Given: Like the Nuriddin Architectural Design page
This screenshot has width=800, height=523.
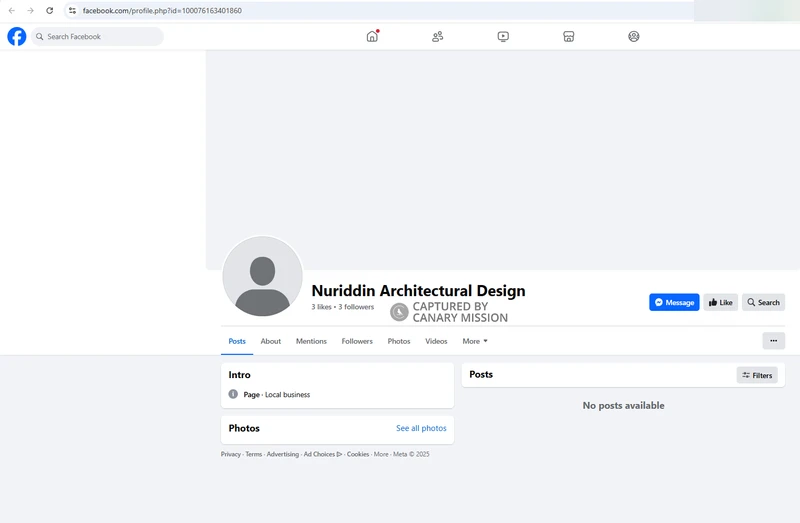Looking at the screenshot, I should coord(720,302).
